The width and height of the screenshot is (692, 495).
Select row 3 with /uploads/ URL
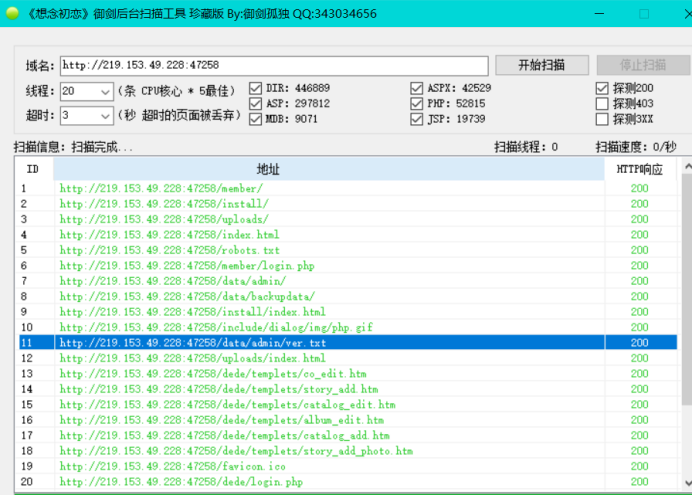(348, 219)
